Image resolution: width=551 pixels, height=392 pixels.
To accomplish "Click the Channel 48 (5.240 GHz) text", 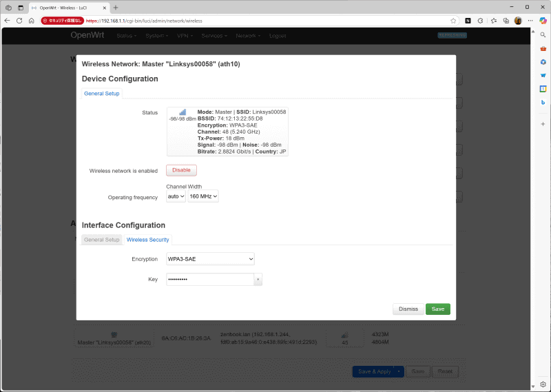I will [229, 132].
